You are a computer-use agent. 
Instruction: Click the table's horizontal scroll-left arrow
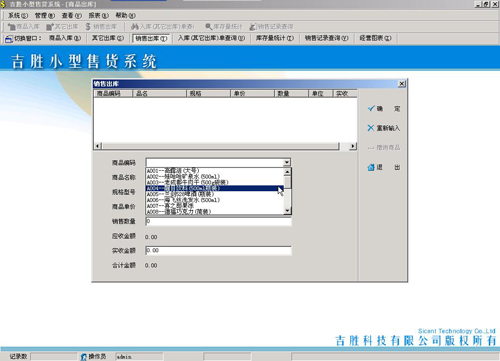tap(98, 146)
